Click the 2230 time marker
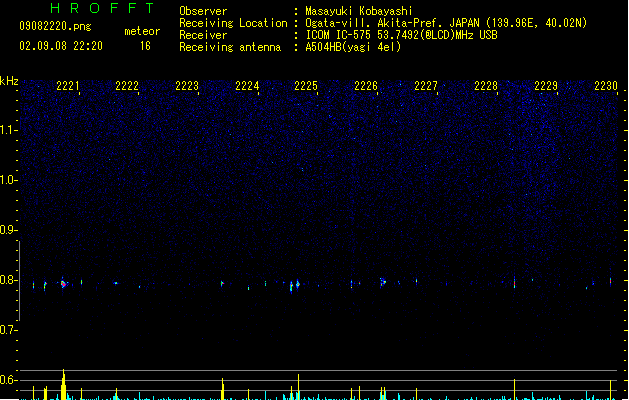This screenshot has width=629, height=400. click(606, 86)
